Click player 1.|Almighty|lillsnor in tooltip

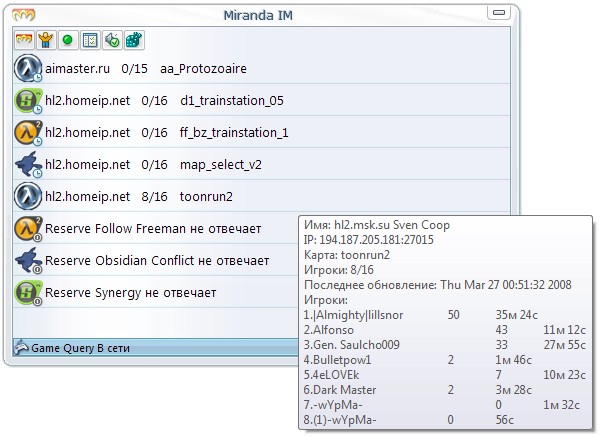[353, 315]
